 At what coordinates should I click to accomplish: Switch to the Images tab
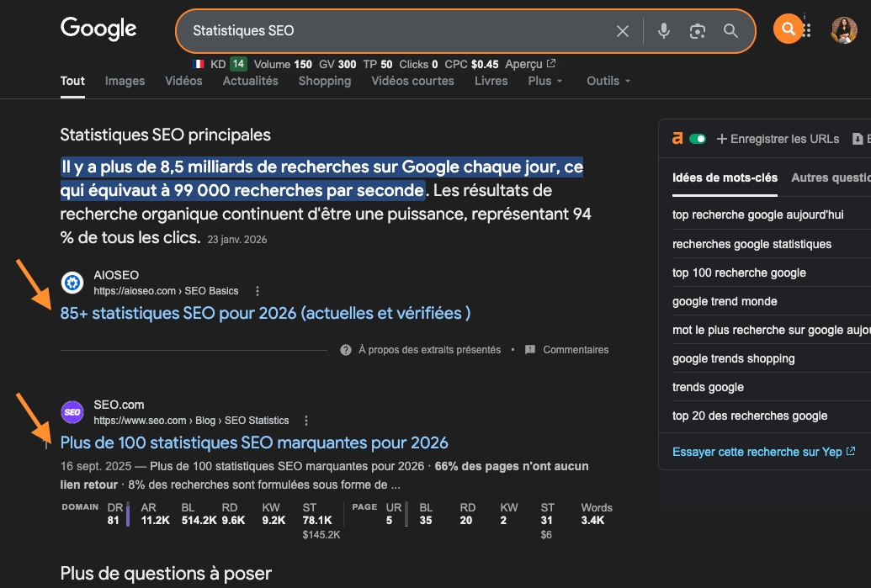tap(124, 81)
